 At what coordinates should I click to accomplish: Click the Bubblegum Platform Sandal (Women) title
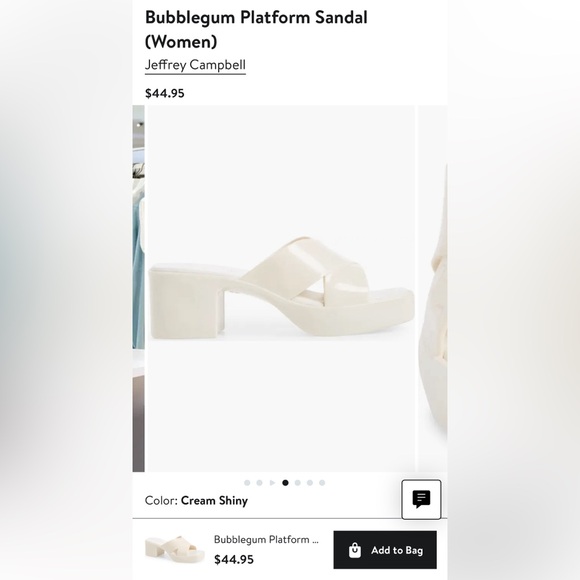256,29
